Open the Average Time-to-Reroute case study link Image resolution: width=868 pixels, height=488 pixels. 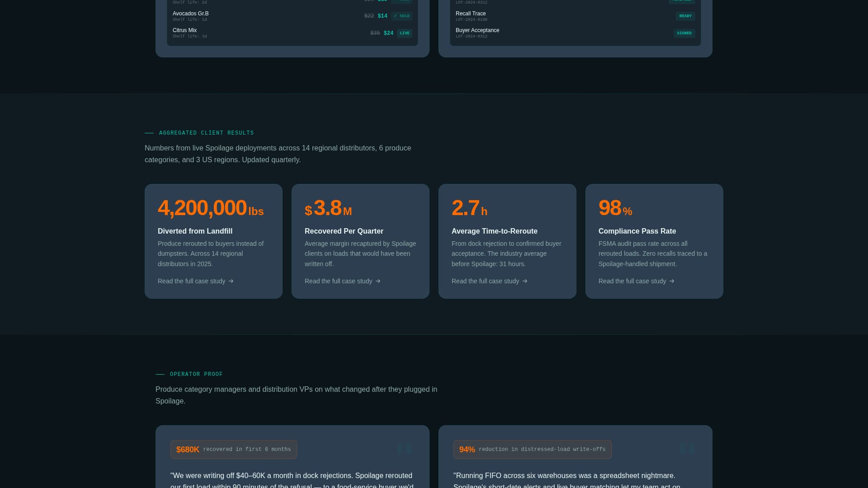(490, 281)
